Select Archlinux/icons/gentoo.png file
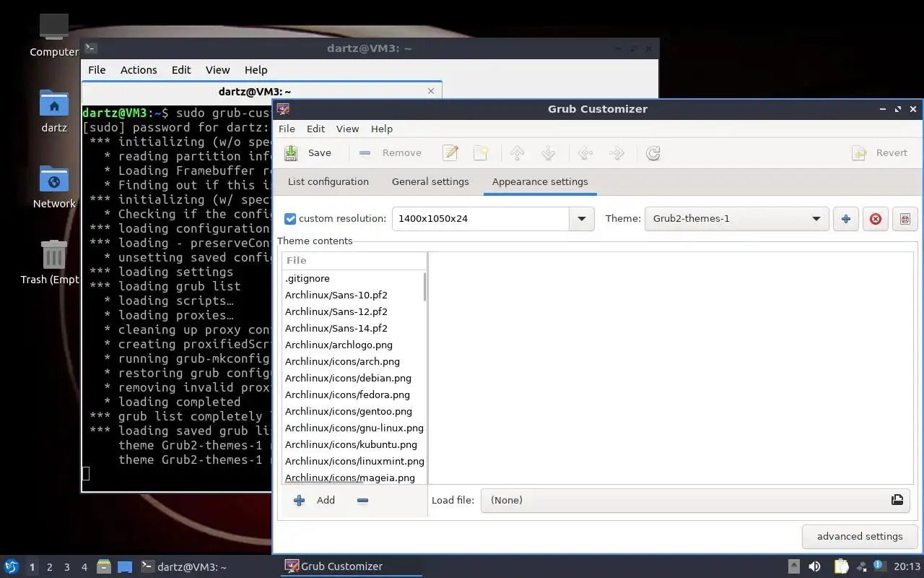 pos(353,411)
